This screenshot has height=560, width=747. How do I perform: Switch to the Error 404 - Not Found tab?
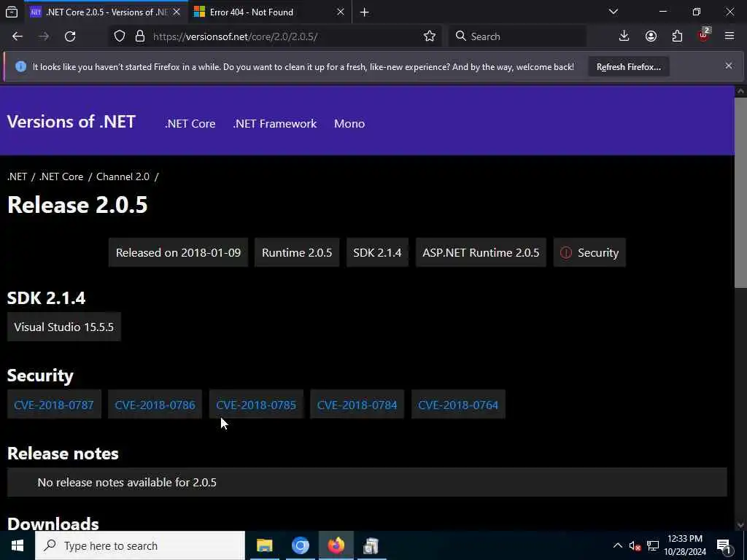pos(270,12)
